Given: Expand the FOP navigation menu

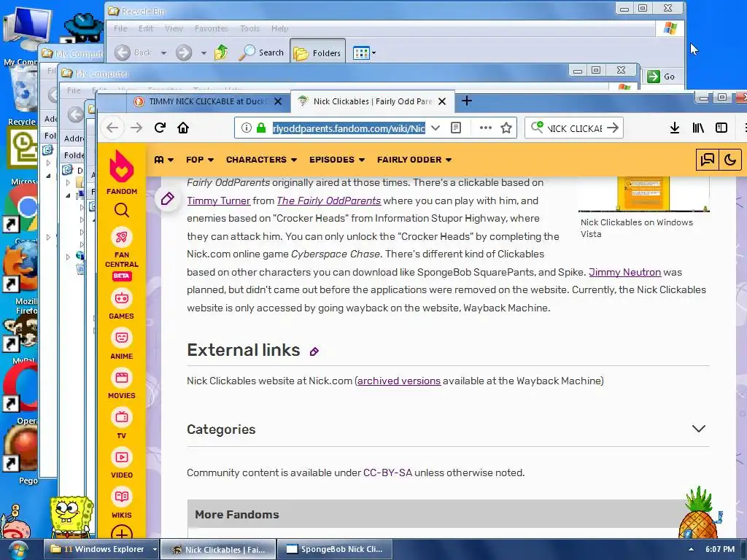Looking at the screenshot, I should (x=200, y=160).
